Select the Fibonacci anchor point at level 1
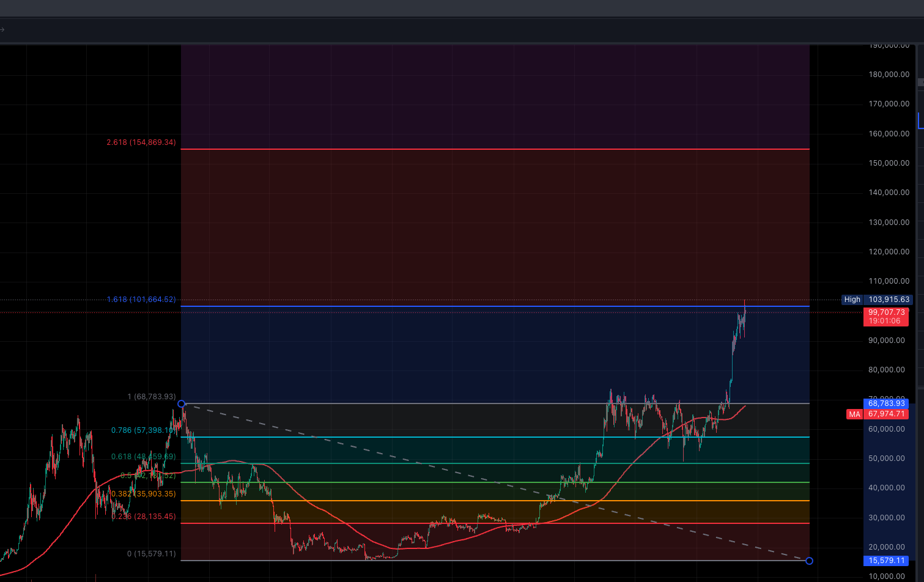924x582 pixels. tap(181, 403)
